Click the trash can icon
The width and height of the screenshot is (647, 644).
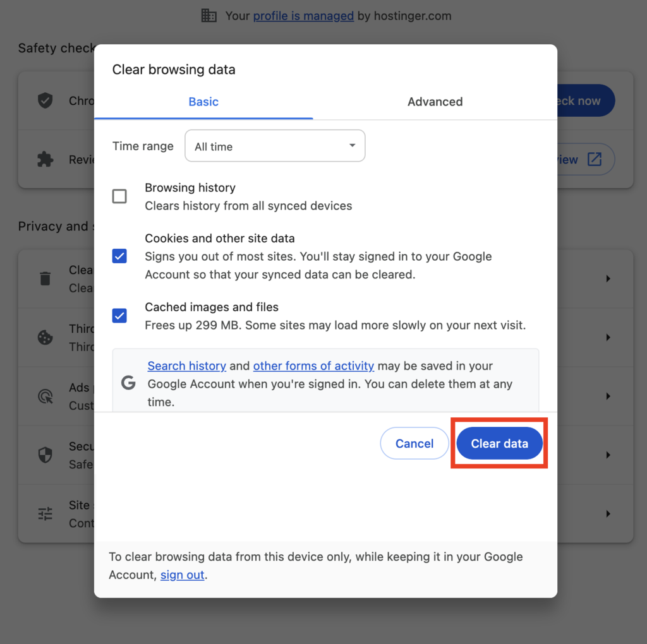tap(45, 278)
